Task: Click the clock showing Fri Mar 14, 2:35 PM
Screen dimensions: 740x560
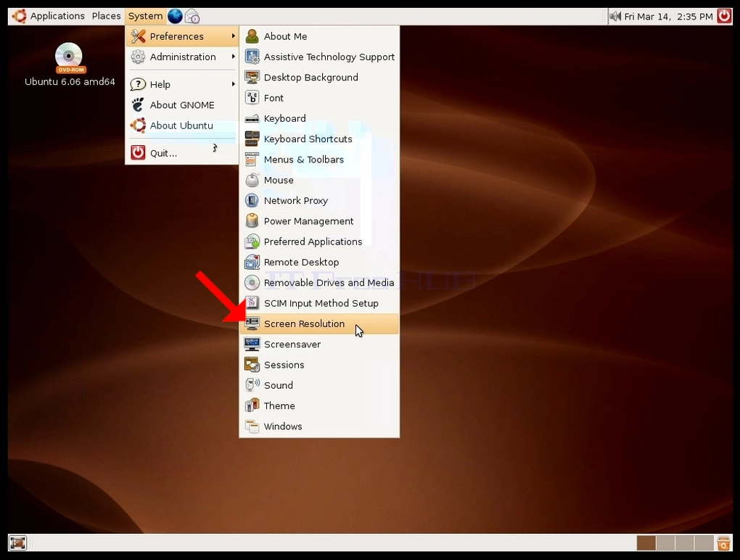Action: (668, 17)
